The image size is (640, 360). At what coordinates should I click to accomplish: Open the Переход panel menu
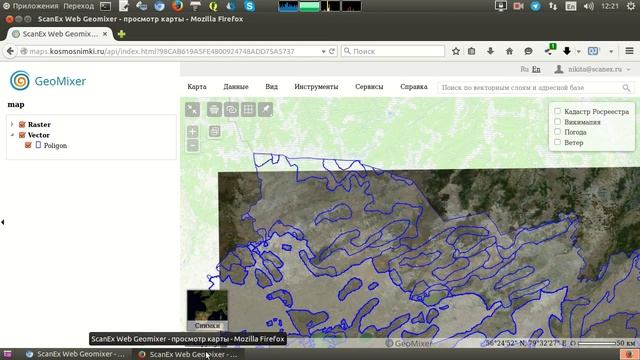coord(78,6)
